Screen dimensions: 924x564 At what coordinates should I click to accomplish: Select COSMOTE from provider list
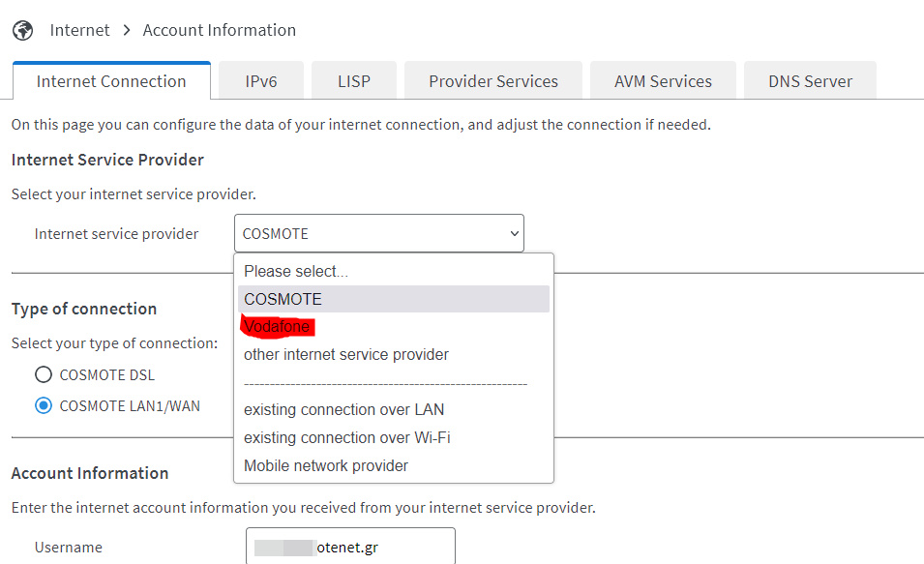pyautogui.click(x=283, y=299)
